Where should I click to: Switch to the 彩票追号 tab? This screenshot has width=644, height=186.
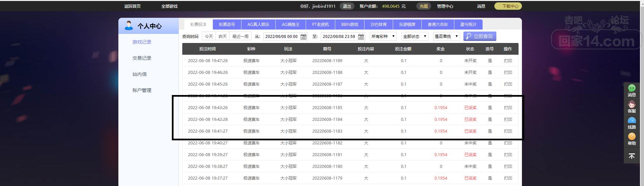227,25
